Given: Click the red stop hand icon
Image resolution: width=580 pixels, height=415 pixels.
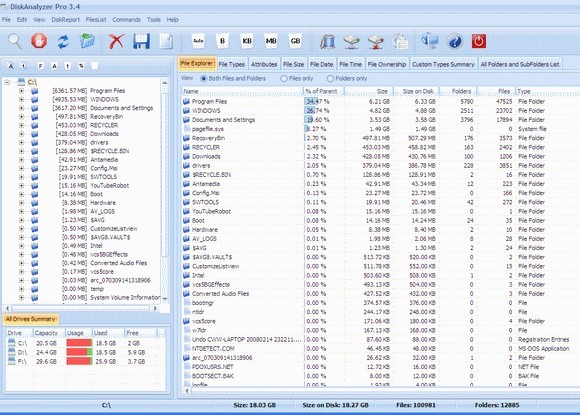Looking at the screenshot, I should tap(39, 41).
